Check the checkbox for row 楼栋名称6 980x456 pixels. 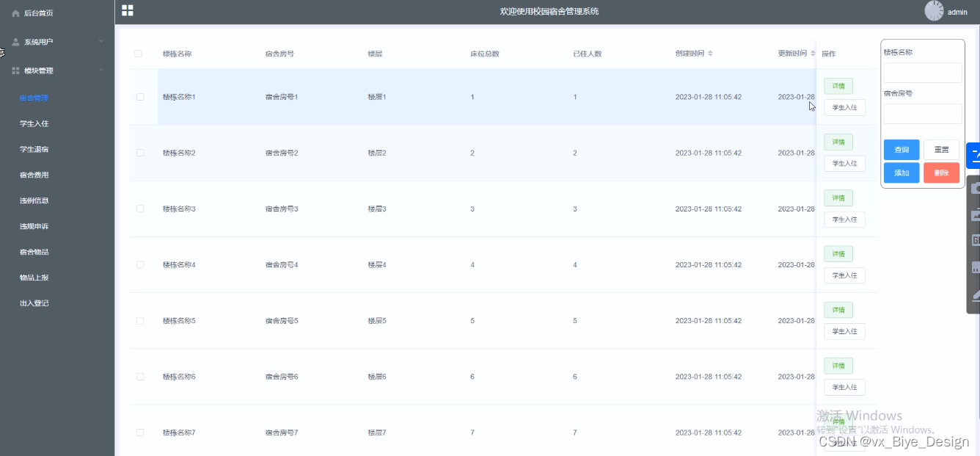[x=140, y=377]
